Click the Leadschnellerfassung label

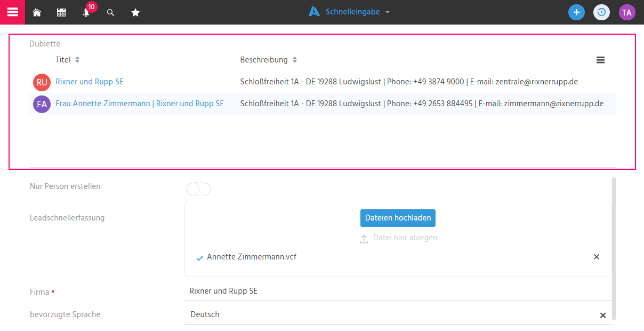click(x=67, y=218)
